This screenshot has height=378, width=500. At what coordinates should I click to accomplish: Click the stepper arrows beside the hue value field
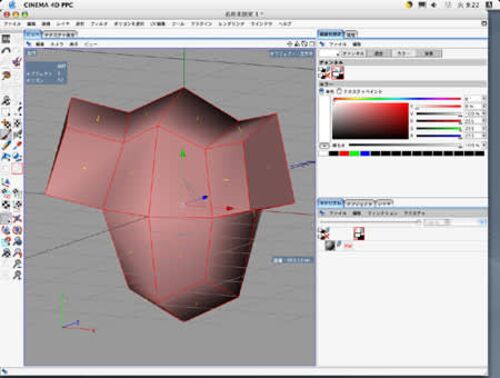click(484, 99)
